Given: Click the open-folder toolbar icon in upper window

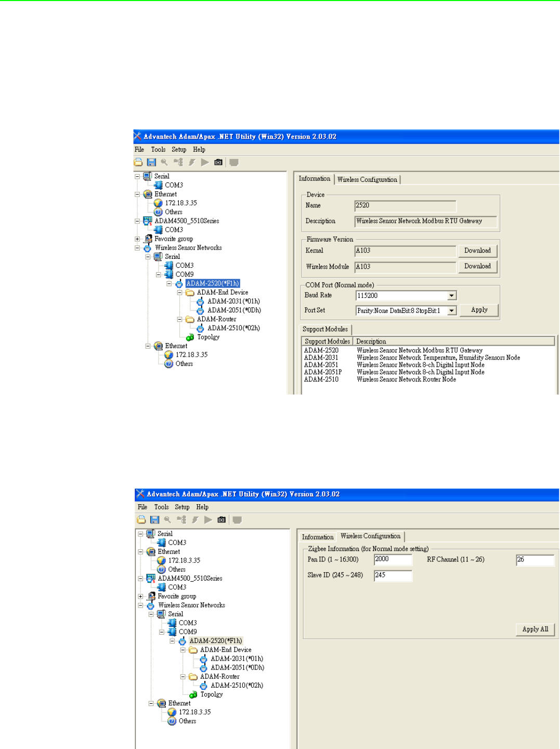Looking at the screenshot, I should pos(139,163).
